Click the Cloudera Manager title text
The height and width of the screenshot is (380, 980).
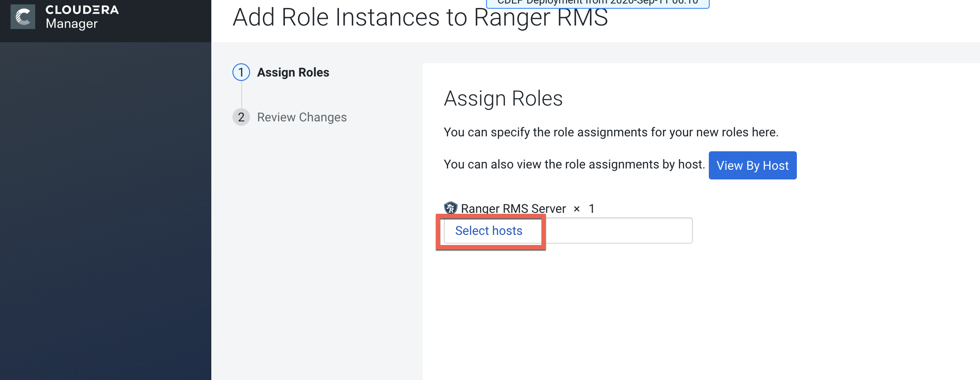[82, 17]
